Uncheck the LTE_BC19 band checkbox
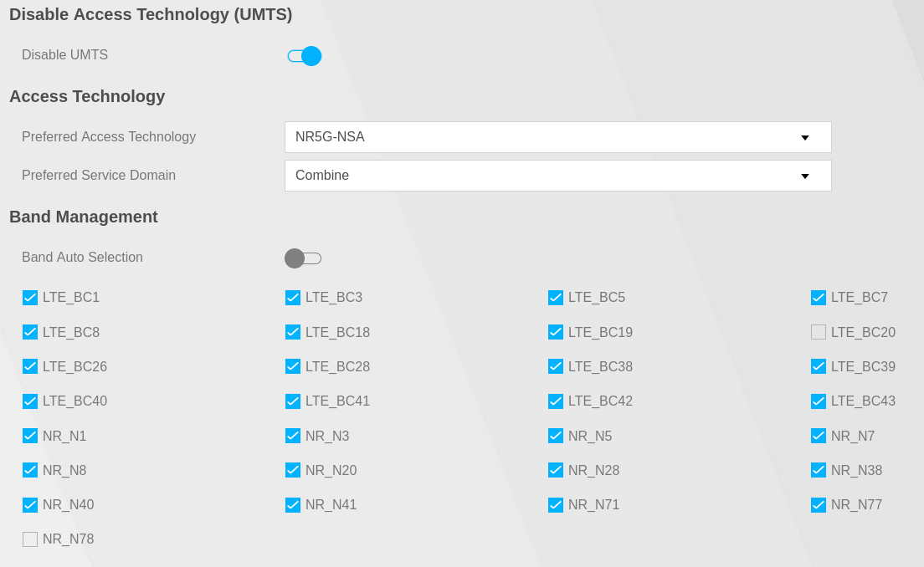924x567 pixels. point(556,332)
